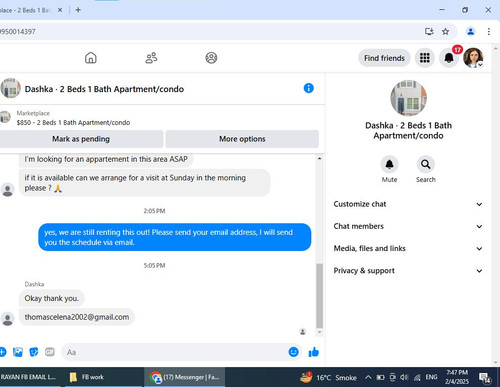Click the blue 'yes, we are still renting' message
This screenshot has height=387, width=500.
[175, 237]
